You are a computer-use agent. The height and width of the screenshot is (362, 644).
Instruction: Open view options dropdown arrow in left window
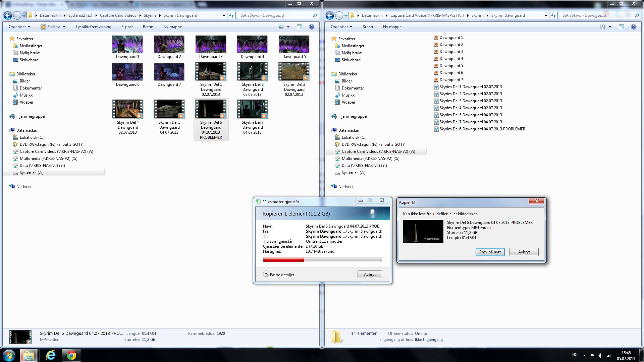pyautogui.click(x=288, y=27)
